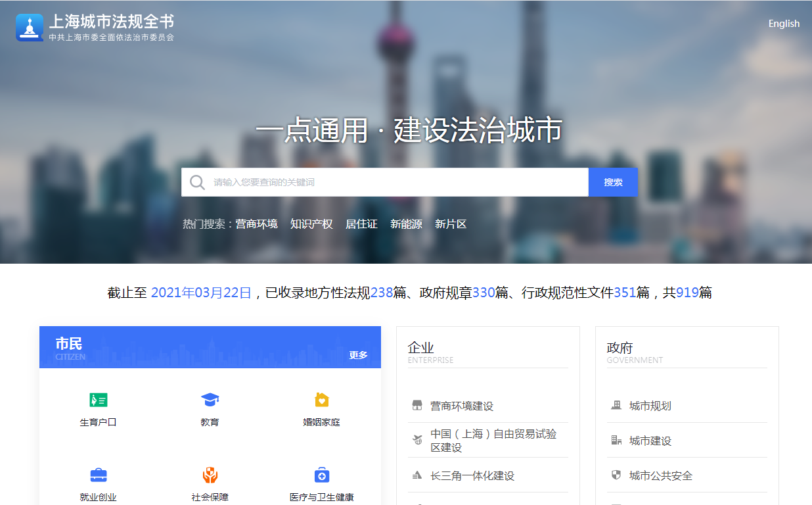Select hot search term 知识产权
The height and width of the screenshot is (505, 812).
[x=311, y=224]
